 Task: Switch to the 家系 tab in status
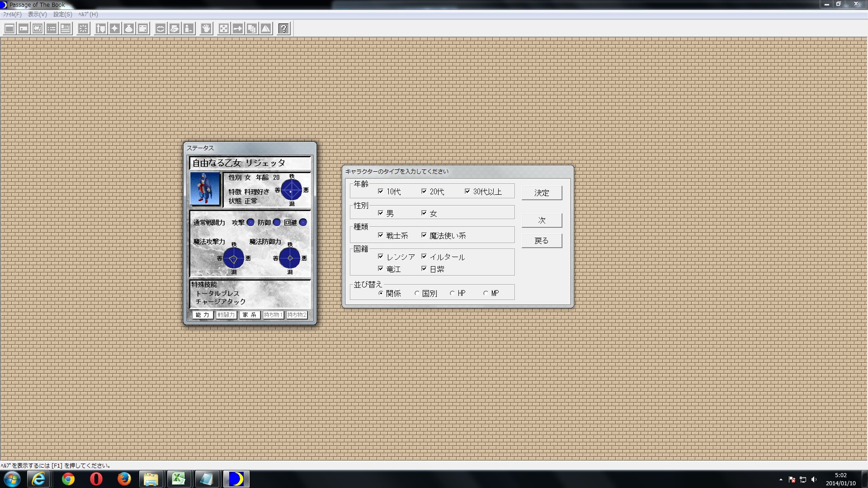250,315
